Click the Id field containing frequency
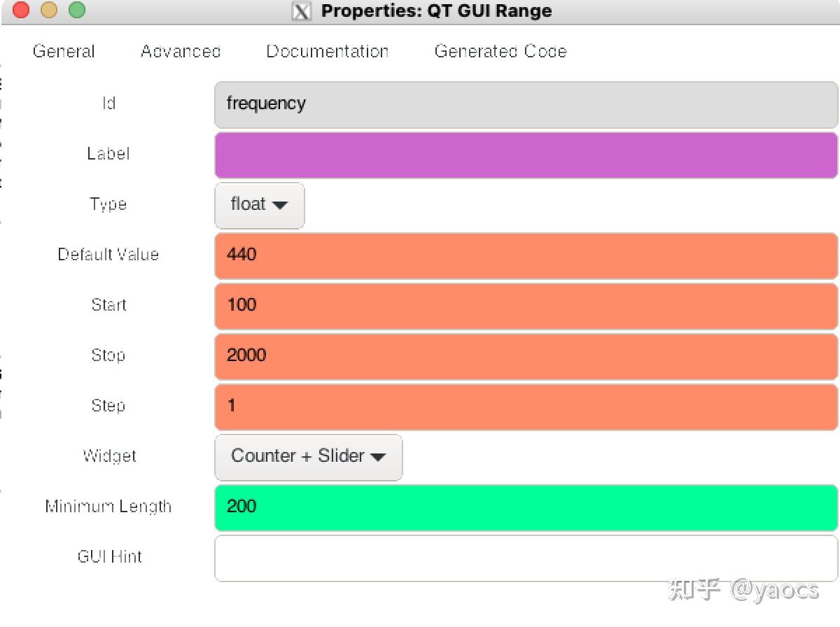Screen dimensions: 840x627 click(525, 104)
